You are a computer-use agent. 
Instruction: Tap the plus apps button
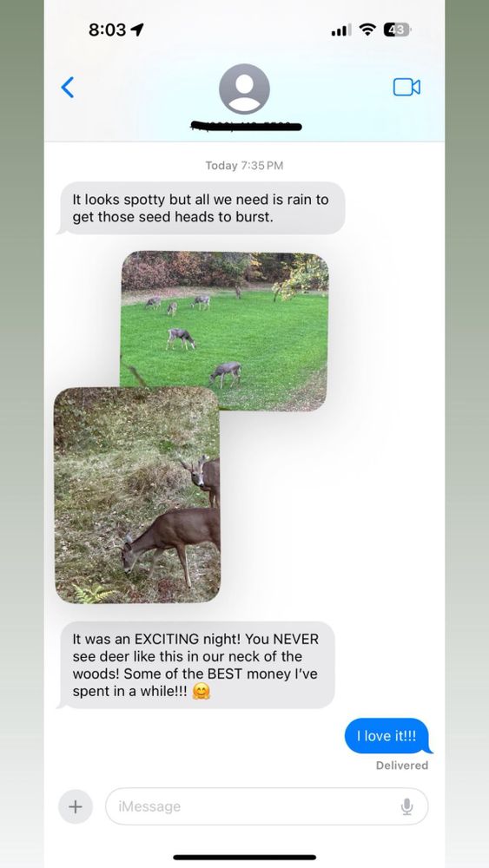click(x=76, y=806)
